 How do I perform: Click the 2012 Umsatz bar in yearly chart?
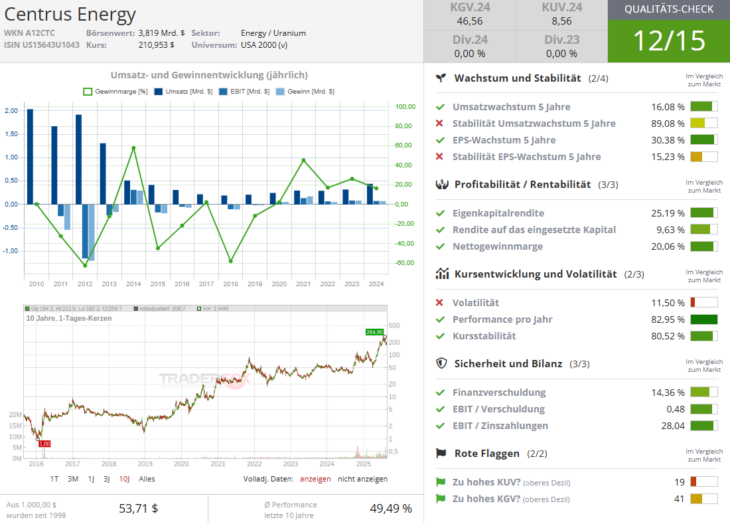tap(79, 159)
